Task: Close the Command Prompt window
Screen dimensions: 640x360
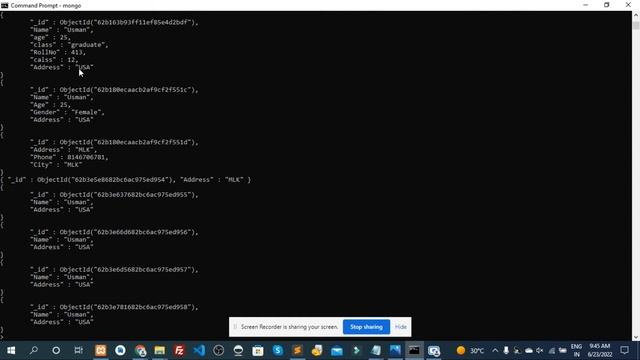Action: tap(628, 5)
